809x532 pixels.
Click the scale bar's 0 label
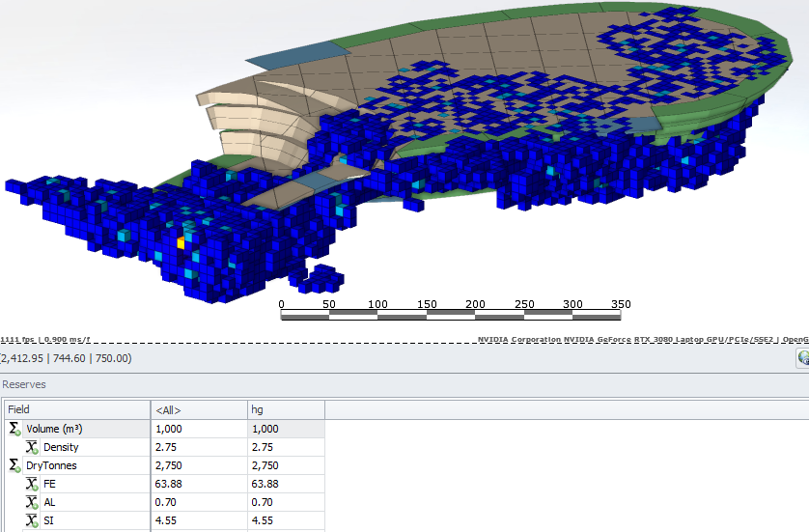(281, 304)
